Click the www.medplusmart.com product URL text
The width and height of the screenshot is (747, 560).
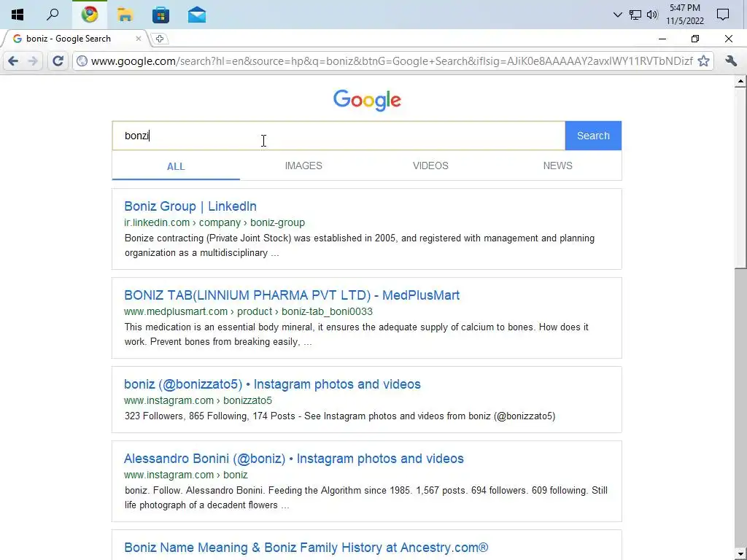click(x=248, y=311)
